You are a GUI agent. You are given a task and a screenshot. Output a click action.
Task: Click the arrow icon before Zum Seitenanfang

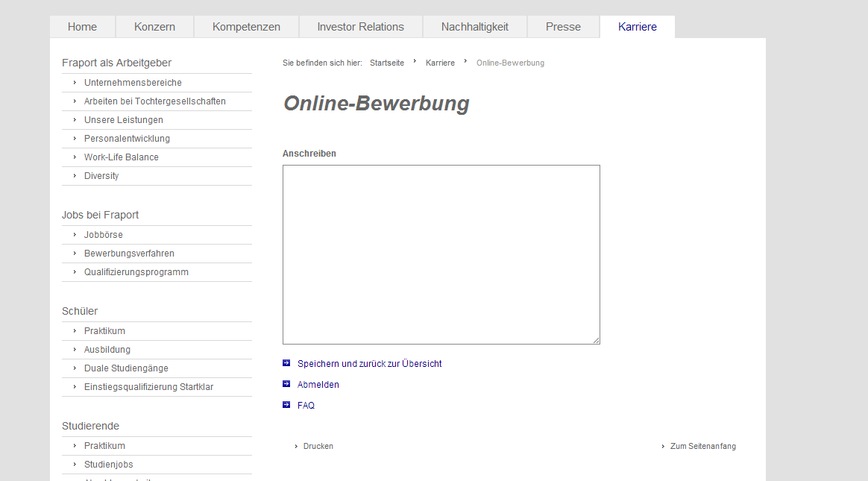click(664, 446)
